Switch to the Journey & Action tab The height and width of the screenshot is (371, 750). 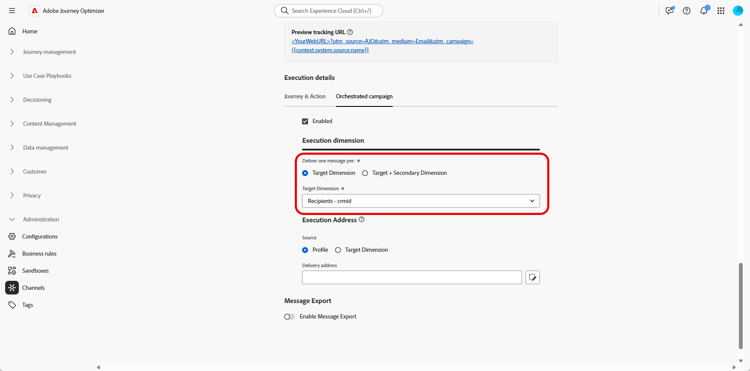pyautogui.click(x=305, y=96)
